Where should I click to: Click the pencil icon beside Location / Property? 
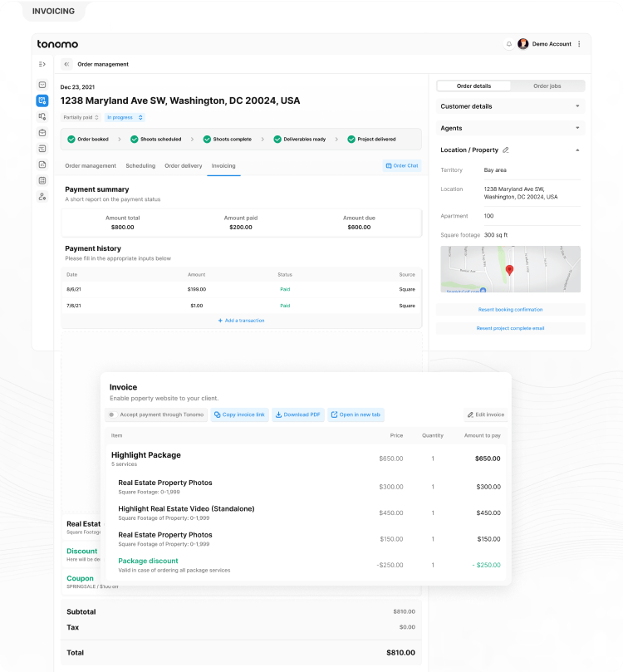(506, 150)
